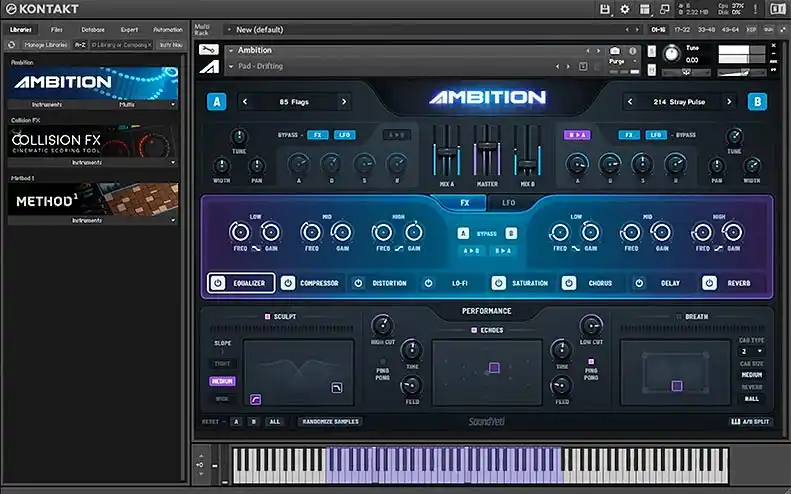The image size is (791, 494).
Task: Click next sample arrow after 85 Flags
Action: point(344,102)
